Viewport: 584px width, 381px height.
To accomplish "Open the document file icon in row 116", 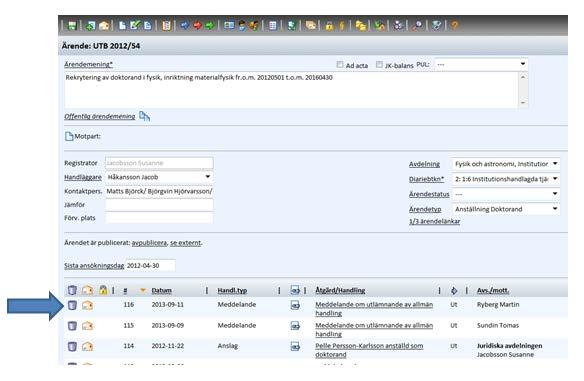I will click(295, 305).
